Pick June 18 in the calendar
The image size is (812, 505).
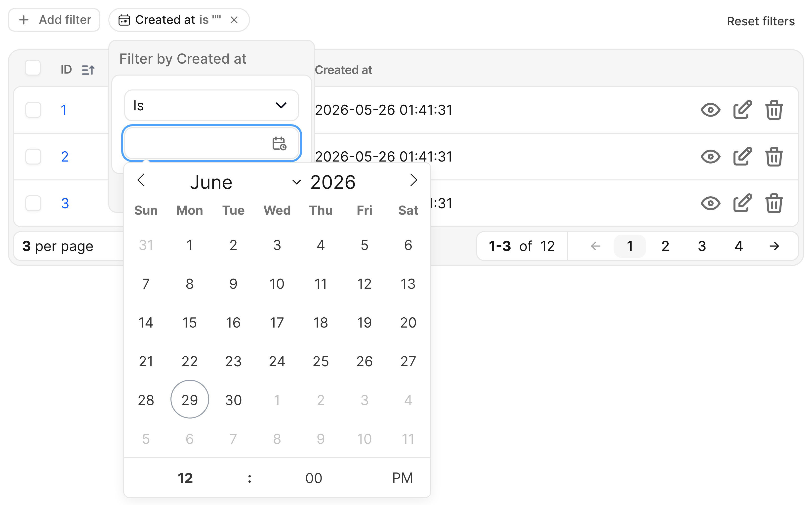pos(321,322)
